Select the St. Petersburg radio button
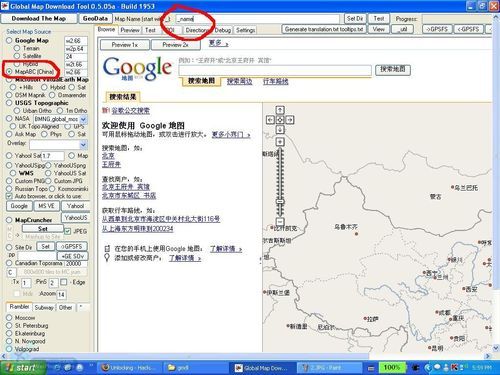500x375 pixels. coord(9,325)
